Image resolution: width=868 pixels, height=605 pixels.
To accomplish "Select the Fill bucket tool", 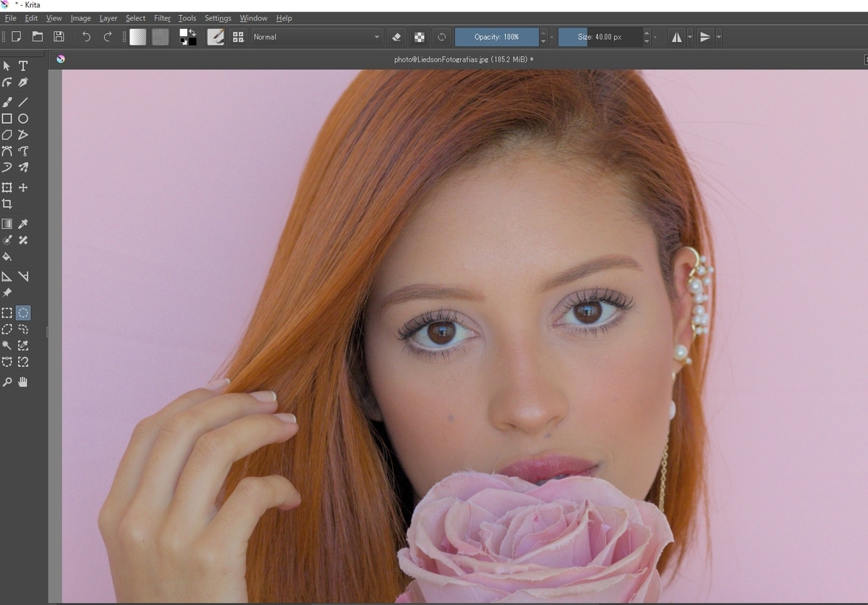I will [x=7, y=257].
